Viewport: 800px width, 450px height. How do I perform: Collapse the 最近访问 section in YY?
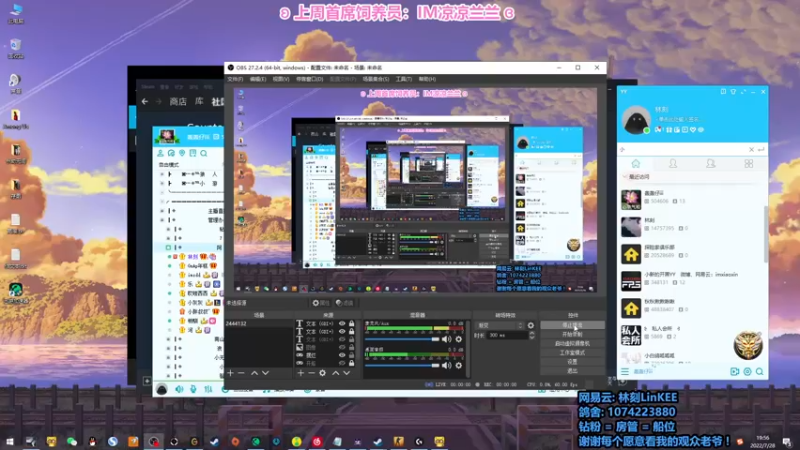tap(626, 177)
